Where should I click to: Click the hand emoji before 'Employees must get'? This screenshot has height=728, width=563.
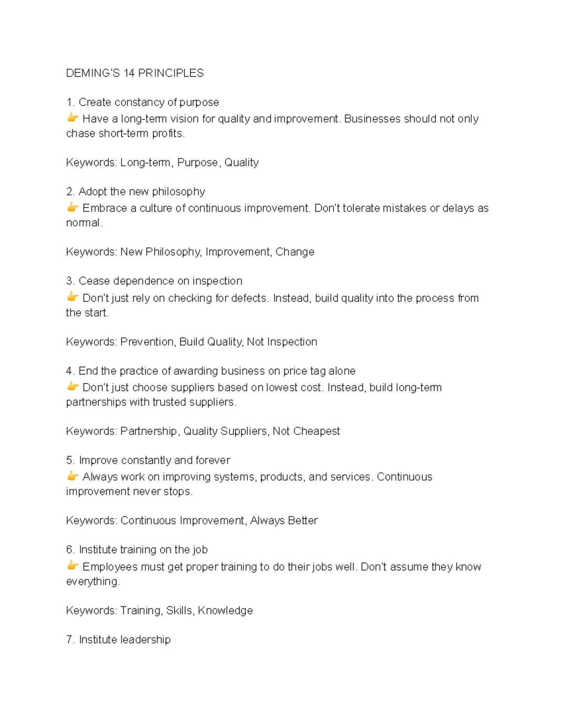(x=72, y=565)
